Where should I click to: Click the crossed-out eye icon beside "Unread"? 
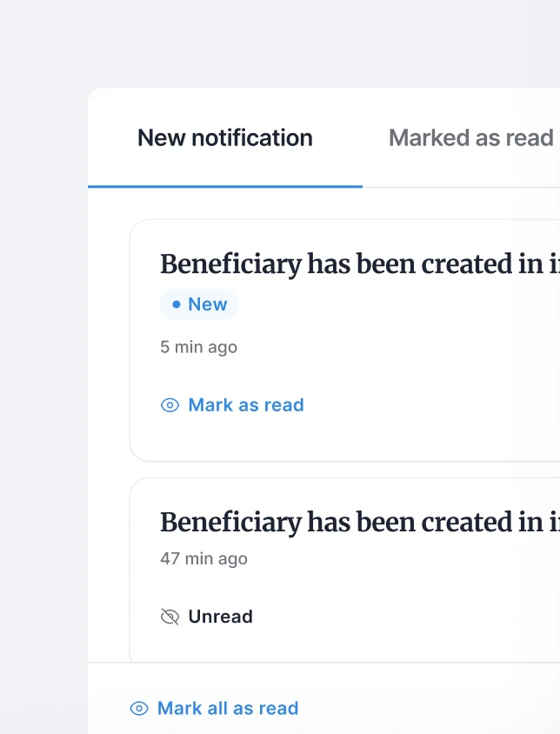tap(170, 617)
